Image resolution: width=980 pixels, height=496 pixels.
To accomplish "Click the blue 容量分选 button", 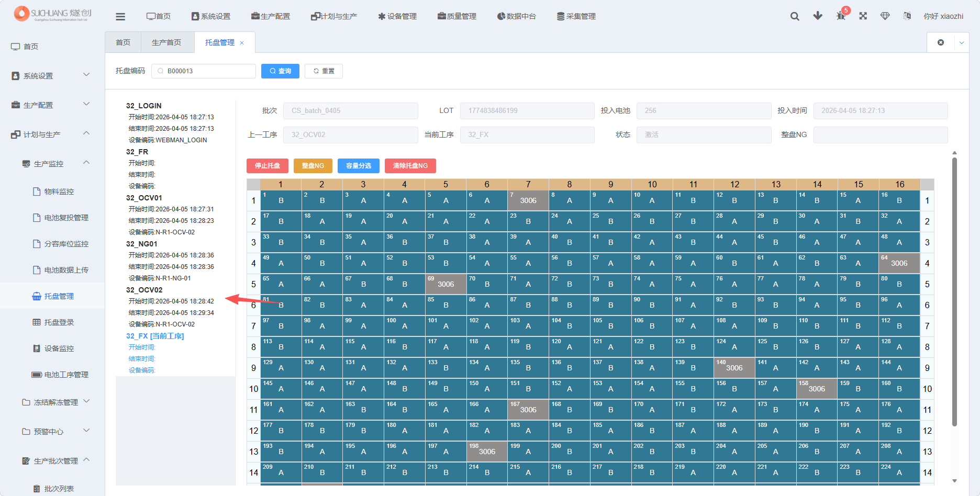I will tap(359, 166).
